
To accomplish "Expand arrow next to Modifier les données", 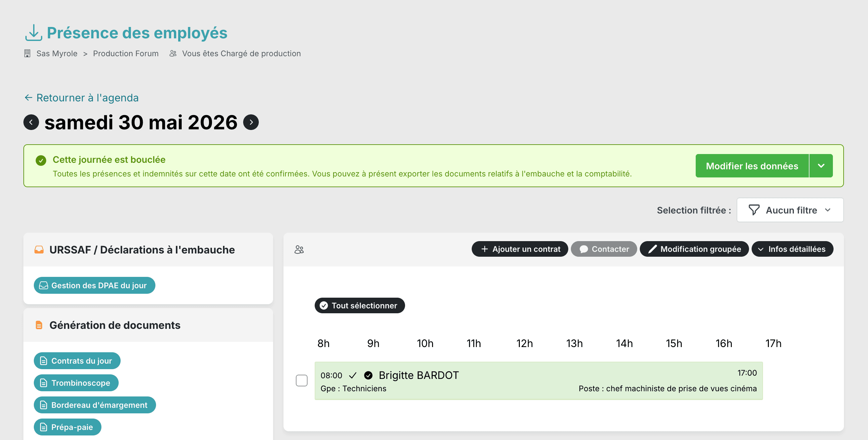I will click(821, 166).
